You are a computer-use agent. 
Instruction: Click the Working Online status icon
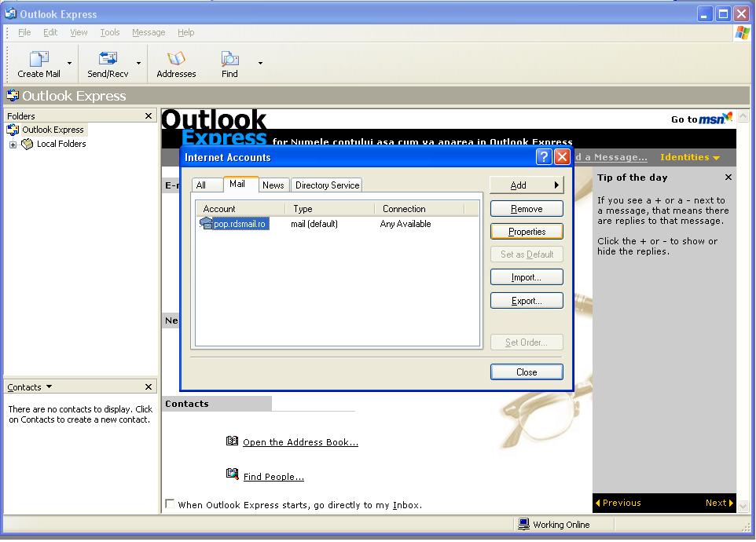(x=523, y=524)
